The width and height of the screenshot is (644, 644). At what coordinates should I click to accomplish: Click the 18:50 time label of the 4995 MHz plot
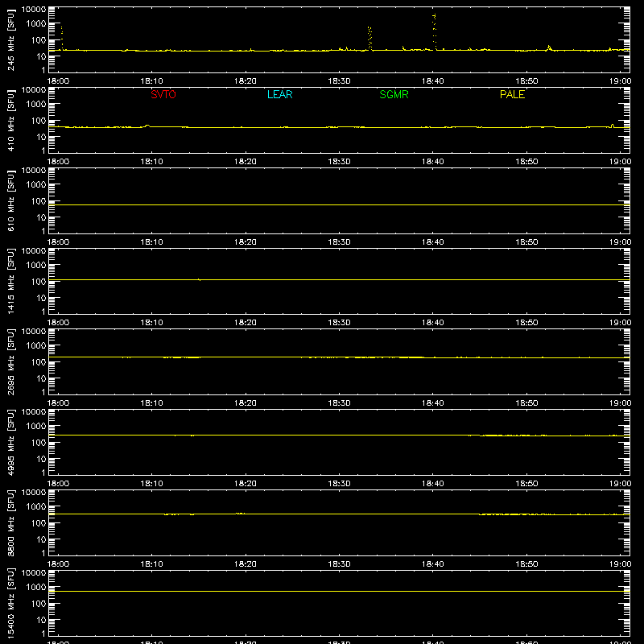(x=526, y=484)
